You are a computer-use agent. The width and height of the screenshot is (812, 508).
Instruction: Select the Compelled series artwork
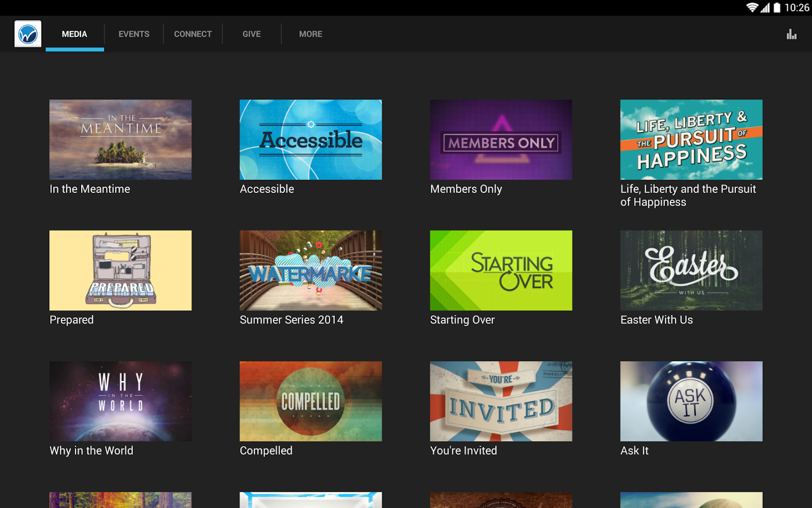tap(311, 401)
